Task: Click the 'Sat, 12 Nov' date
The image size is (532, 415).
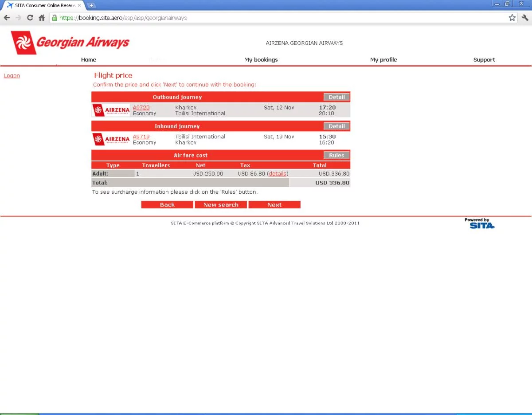Action: [279, 107]
